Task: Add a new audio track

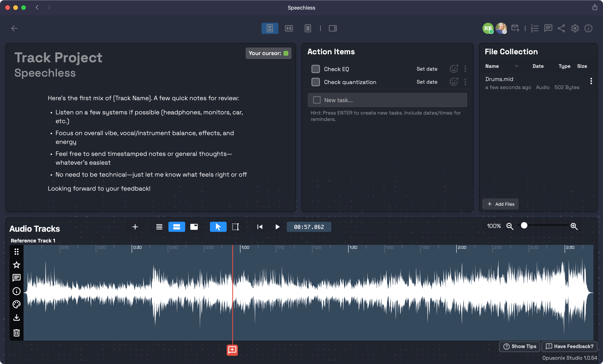Action: [x=135, y=227]
